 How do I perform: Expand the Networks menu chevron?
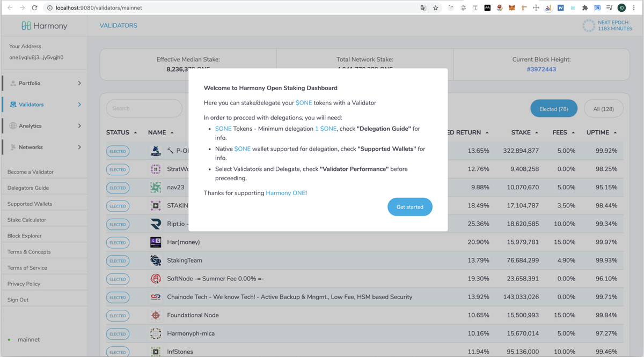(79, 147)
